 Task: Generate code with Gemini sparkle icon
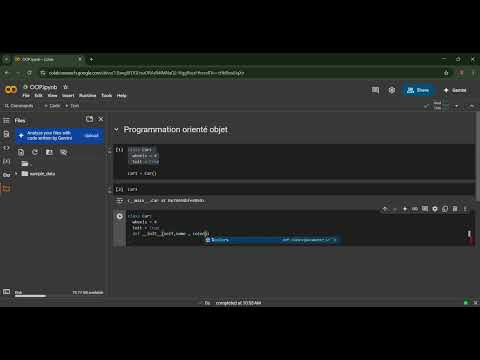coord(405,209)
